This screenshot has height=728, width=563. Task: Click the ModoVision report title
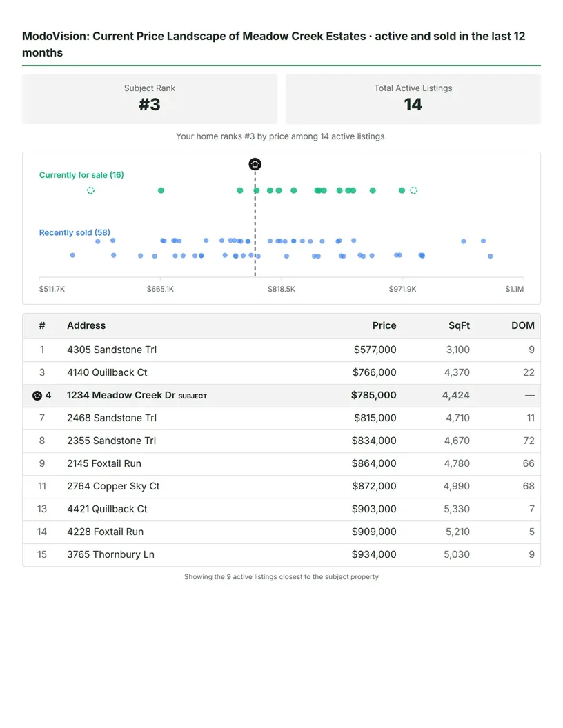point(274,44)
